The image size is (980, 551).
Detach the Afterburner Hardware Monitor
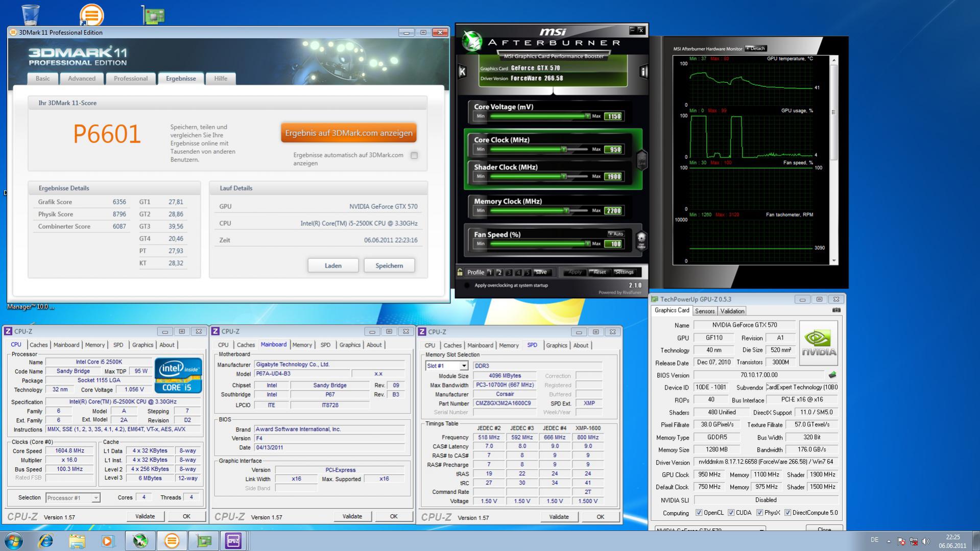756,49
